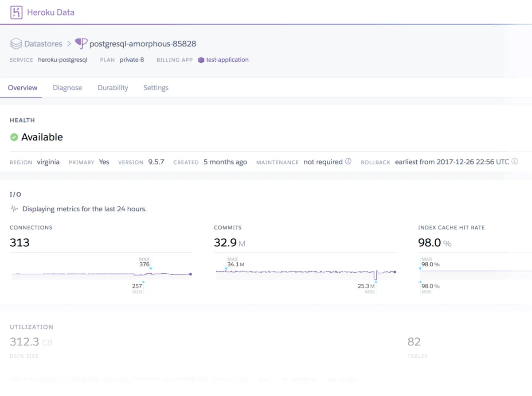
Task: Switch to the Diagnose tab
Action: 67,88
